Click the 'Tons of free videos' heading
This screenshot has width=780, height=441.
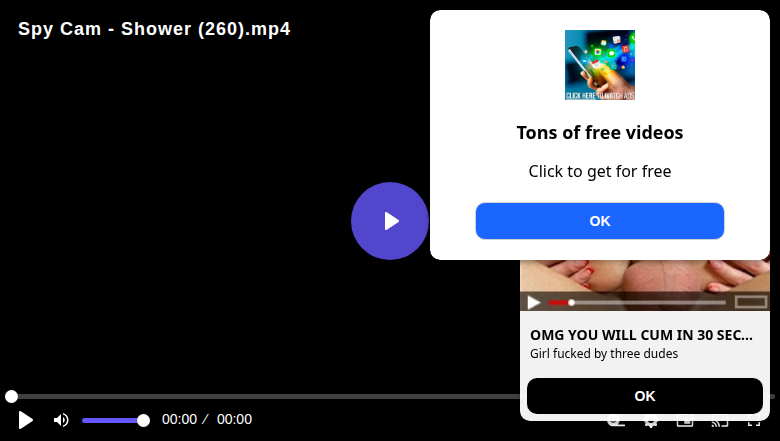(x=599, y=133)
